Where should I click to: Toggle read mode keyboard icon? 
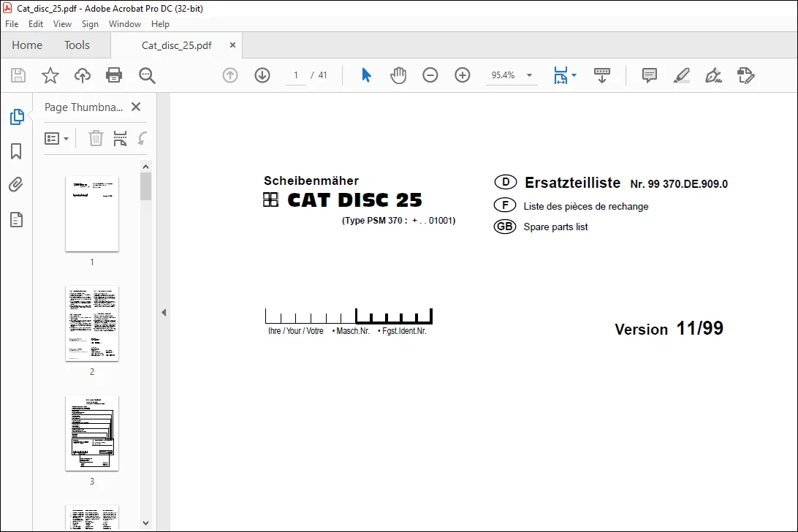(602, 75)
